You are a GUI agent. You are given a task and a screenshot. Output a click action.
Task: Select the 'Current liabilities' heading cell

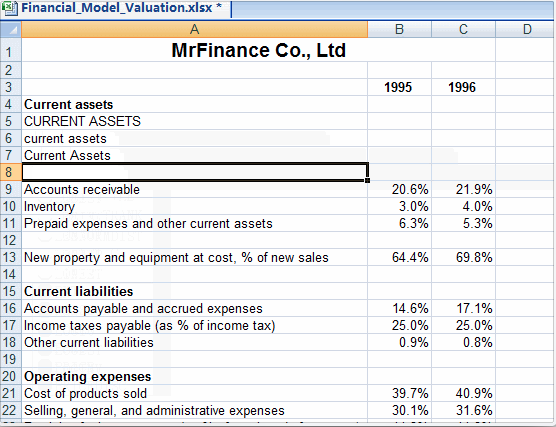point(195,292)
